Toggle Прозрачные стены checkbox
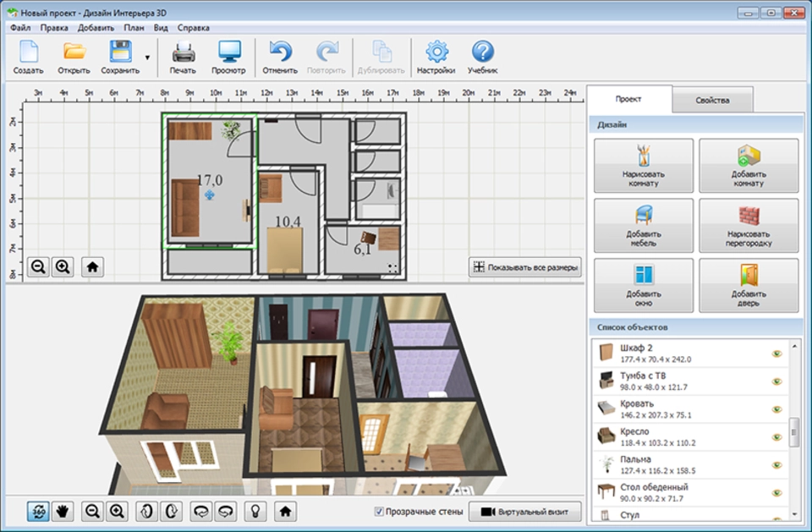The width and height of the screenshot is (812, 532). (x=379, y=512)
